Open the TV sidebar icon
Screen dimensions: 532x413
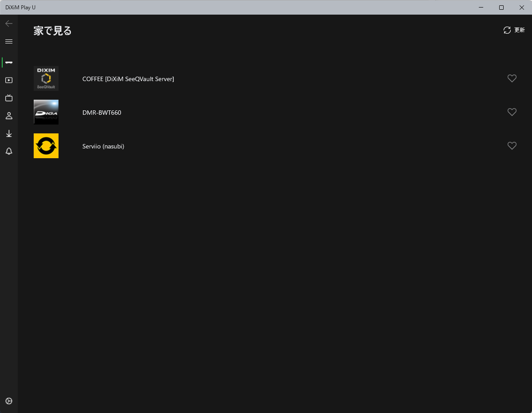9,98
